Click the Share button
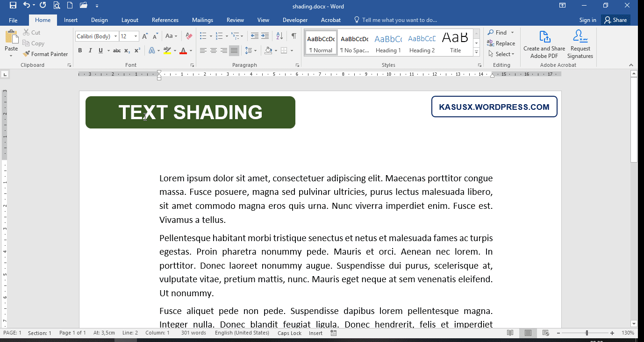 coord(615,20)
